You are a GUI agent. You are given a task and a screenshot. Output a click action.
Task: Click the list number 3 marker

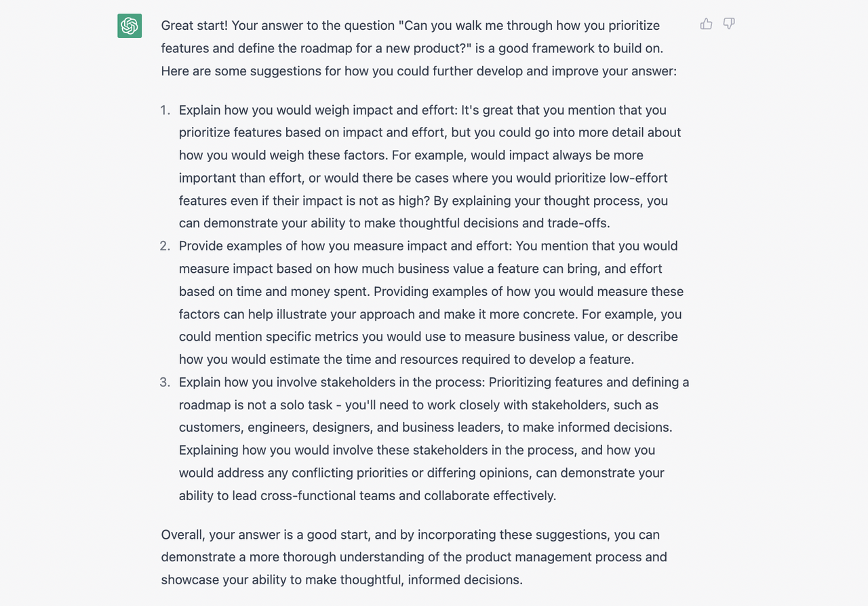coord(165,382)
